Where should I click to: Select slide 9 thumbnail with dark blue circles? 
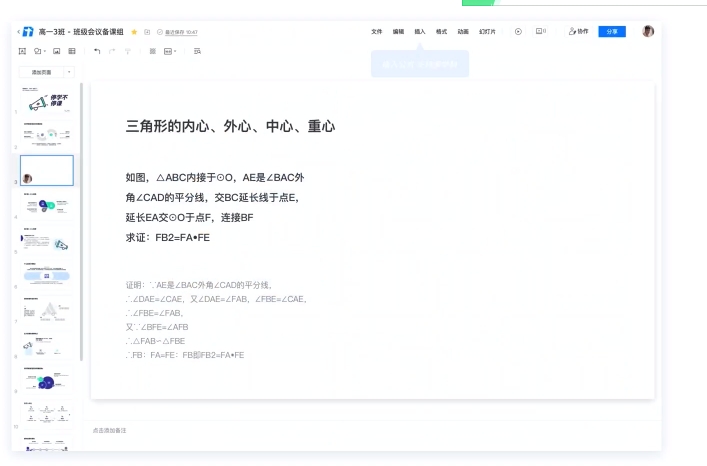(47, 380)
